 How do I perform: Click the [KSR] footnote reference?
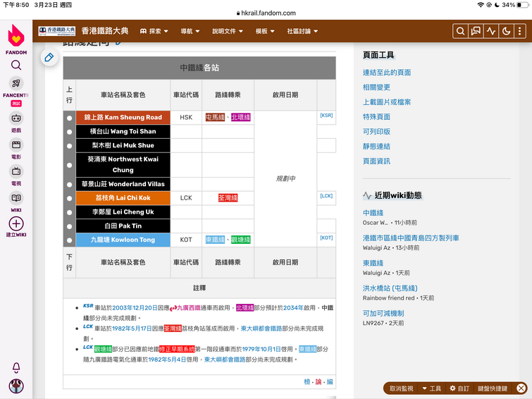[x=326, y=116]
